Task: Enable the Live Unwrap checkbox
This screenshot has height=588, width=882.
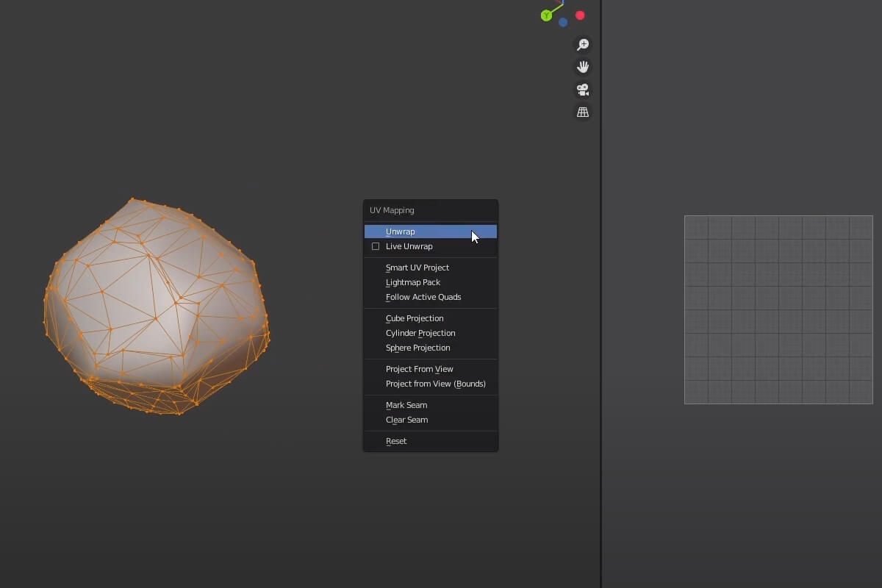Action: pyautogui.click(x=376, y=246)
